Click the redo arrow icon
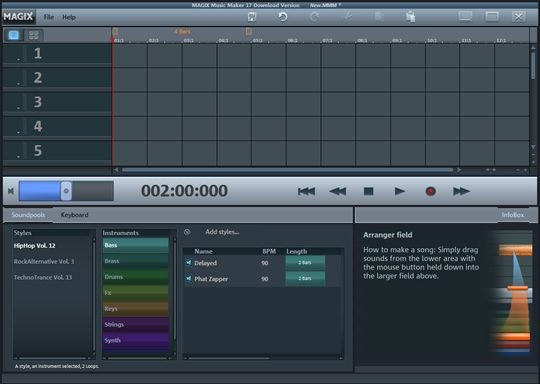 click(314, 17)
